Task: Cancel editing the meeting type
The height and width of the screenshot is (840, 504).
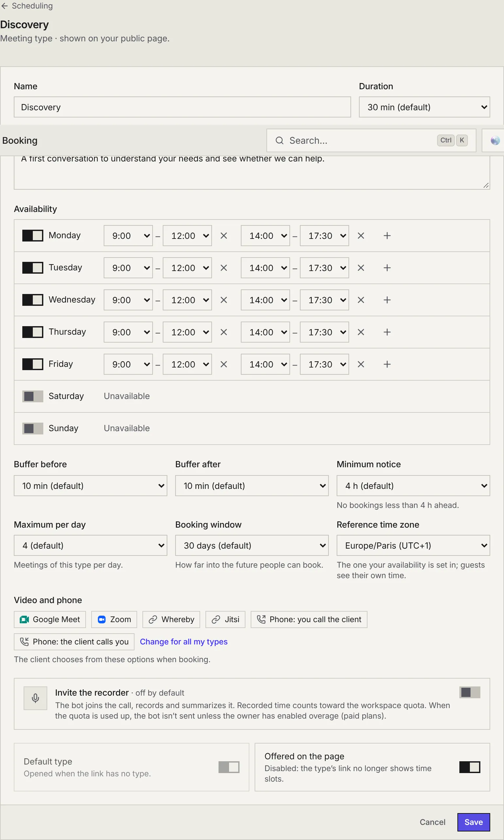Action: tap(432, 822)
